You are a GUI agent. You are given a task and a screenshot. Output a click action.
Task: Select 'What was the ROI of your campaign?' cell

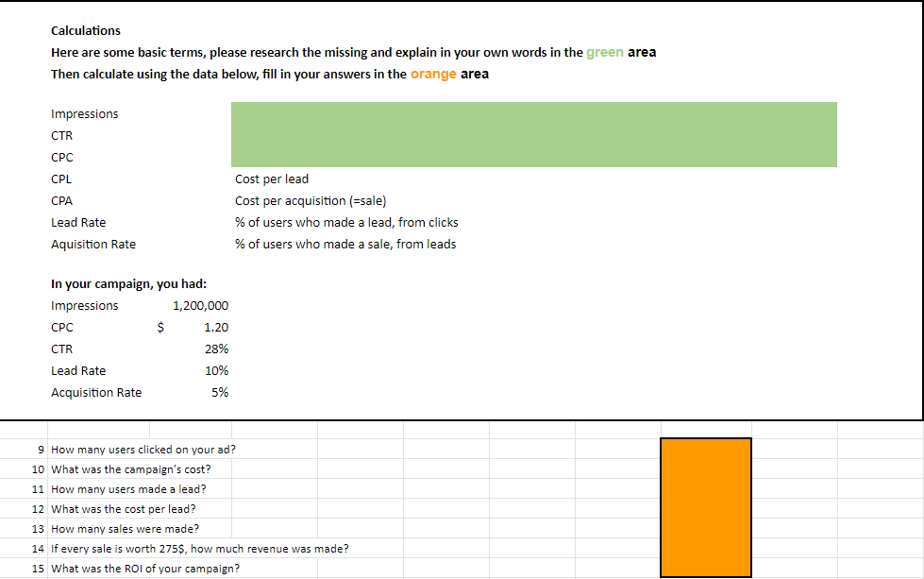click(145, 569)
